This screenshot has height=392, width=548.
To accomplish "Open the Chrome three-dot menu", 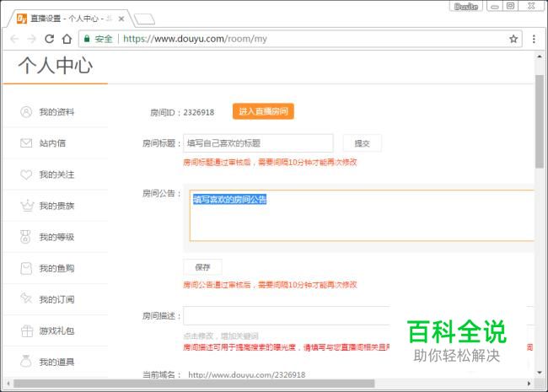I will pyautogui.click(x=534, y=39).
